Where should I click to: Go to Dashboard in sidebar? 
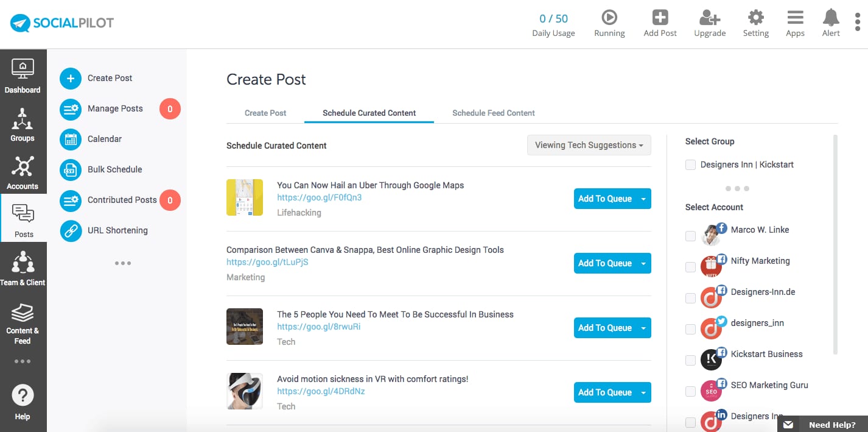pyautogui.click(x=23, y=76)
